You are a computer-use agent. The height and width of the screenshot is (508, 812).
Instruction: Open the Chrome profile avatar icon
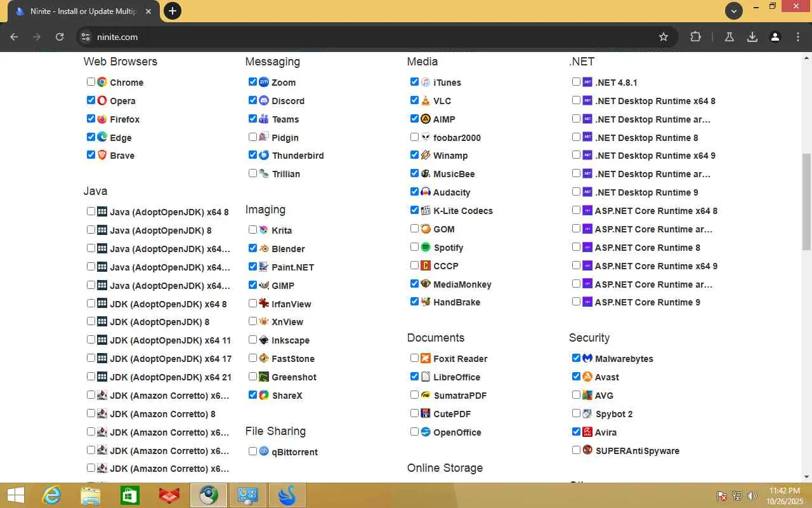775,37
